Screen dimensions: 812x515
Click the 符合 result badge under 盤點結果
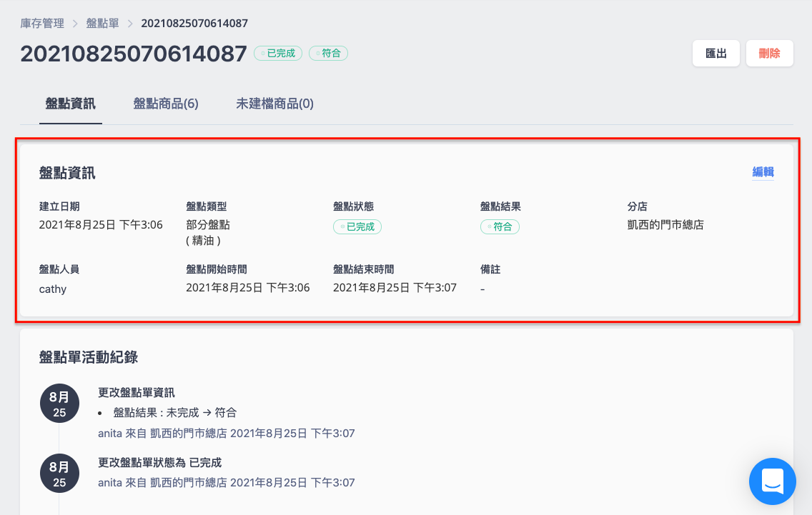coord(500,226)
